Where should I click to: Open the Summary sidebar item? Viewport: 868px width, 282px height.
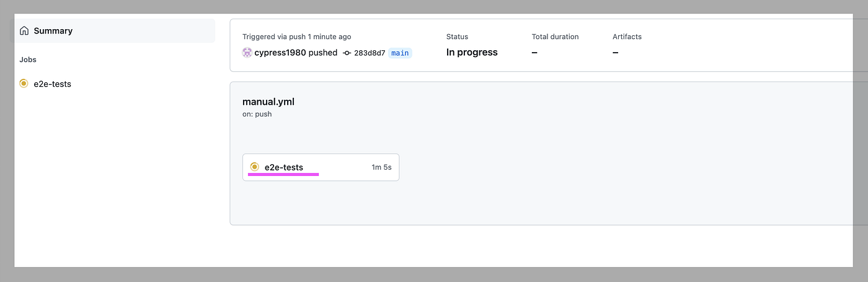click(115, 31)
